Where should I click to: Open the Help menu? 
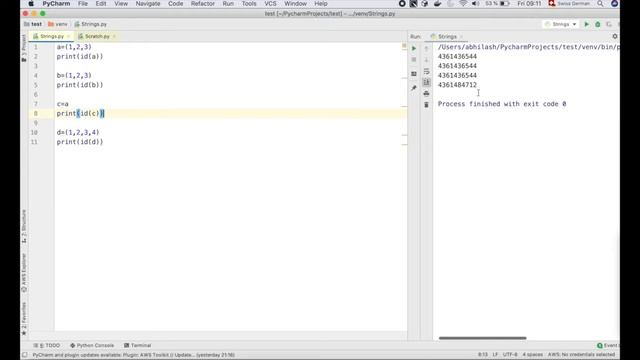(x=321, y=4)
